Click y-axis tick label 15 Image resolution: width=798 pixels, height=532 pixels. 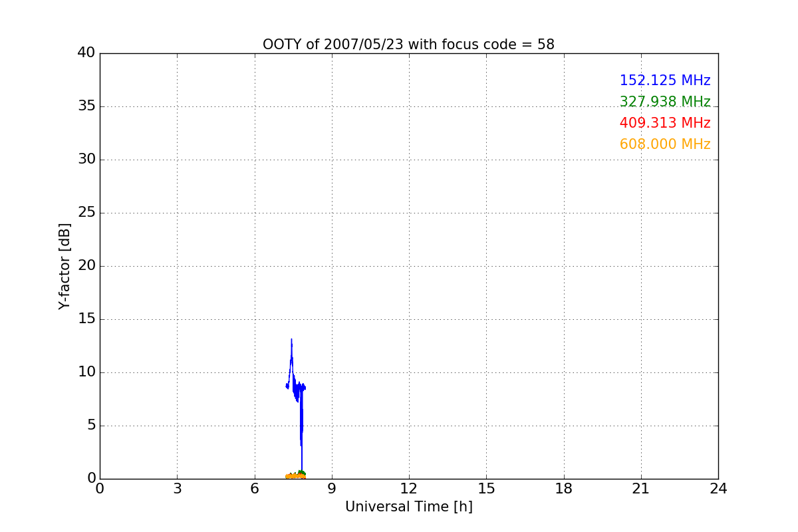coord(86,319)
